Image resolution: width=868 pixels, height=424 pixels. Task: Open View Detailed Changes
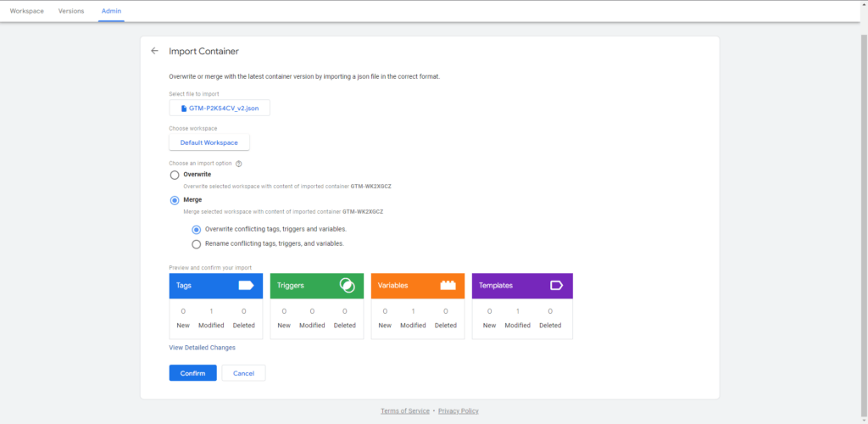[x=202, y=348]
